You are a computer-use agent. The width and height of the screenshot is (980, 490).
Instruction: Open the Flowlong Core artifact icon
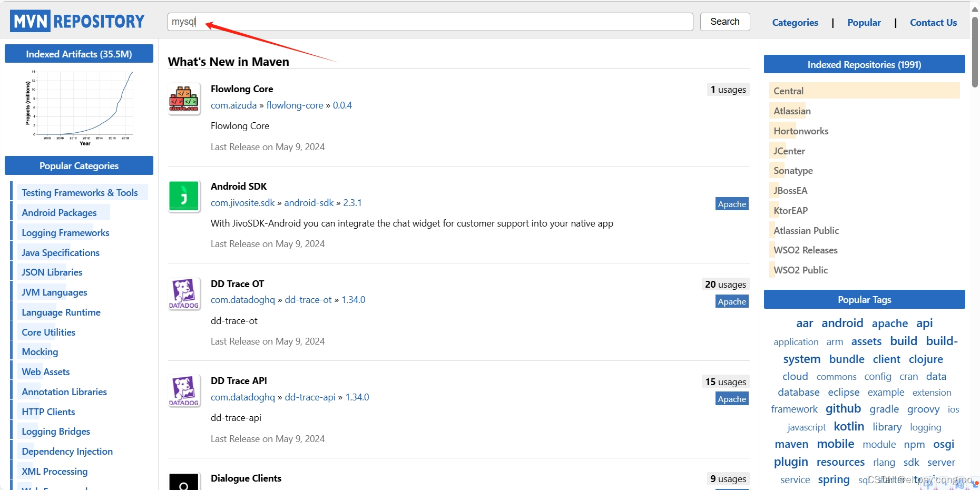[x=184, y=99]
